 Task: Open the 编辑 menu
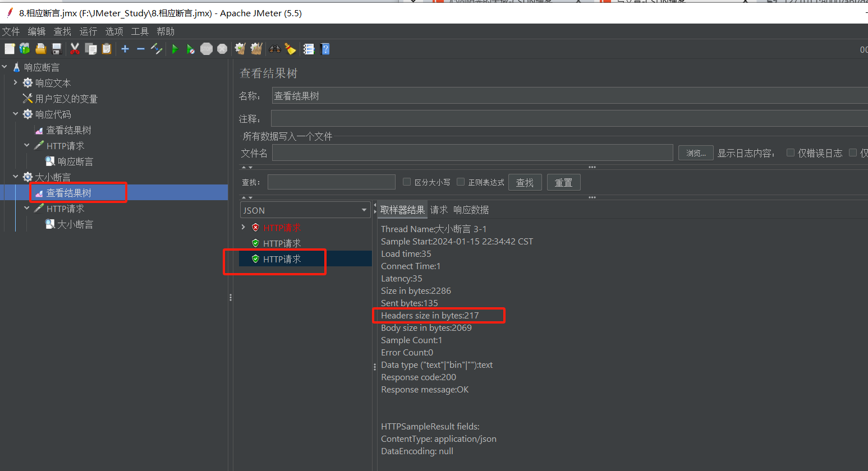[x=36, y=31]
